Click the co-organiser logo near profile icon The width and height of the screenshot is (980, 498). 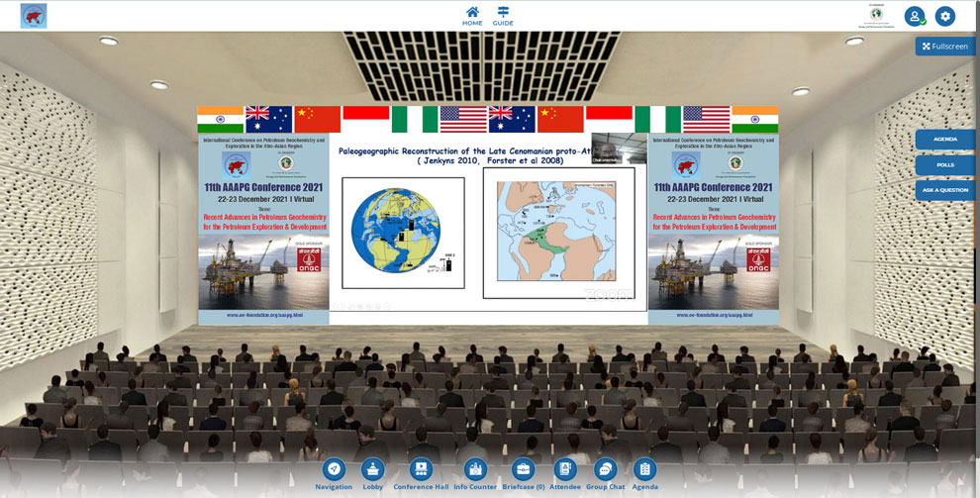[877, 17]
